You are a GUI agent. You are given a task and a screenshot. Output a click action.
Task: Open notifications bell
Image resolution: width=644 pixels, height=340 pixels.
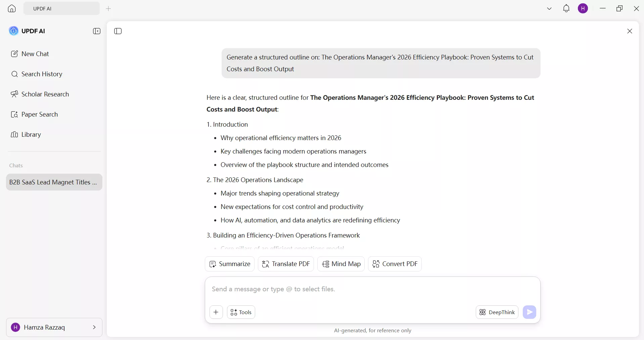pyautogui.click(x=566, y=8)
